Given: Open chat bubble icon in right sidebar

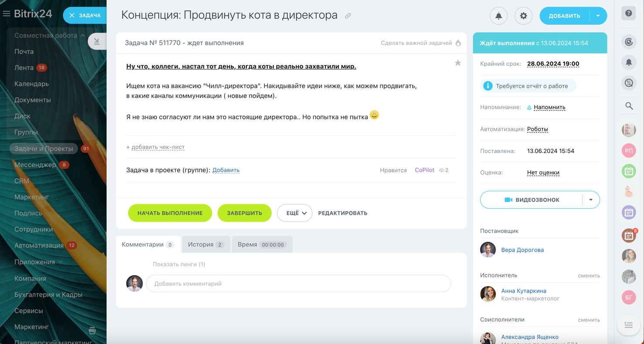Looking at the screenshot, I should pyautogui.click(x=629, y=83).
